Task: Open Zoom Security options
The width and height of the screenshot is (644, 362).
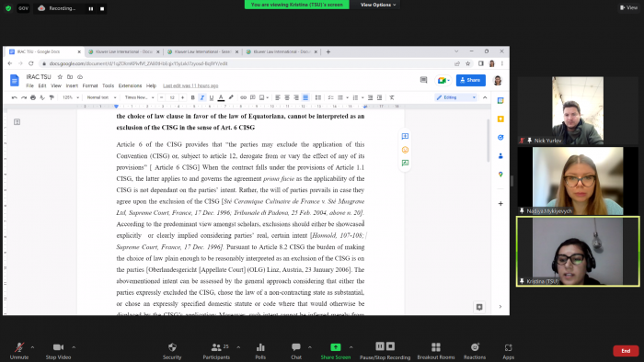Action: click(172, 351)
